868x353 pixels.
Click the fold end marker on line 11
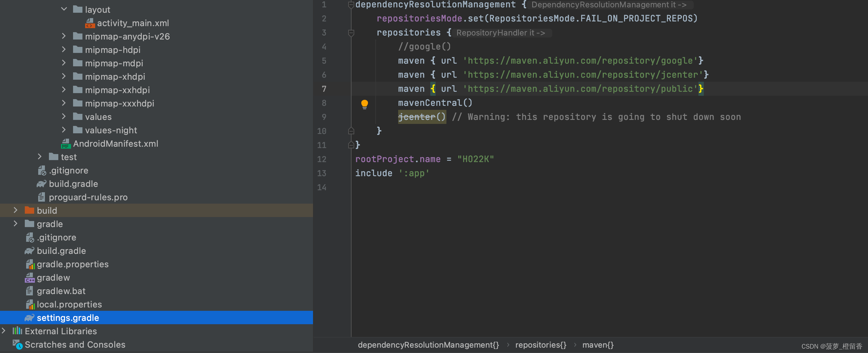[x=351, y=145]
